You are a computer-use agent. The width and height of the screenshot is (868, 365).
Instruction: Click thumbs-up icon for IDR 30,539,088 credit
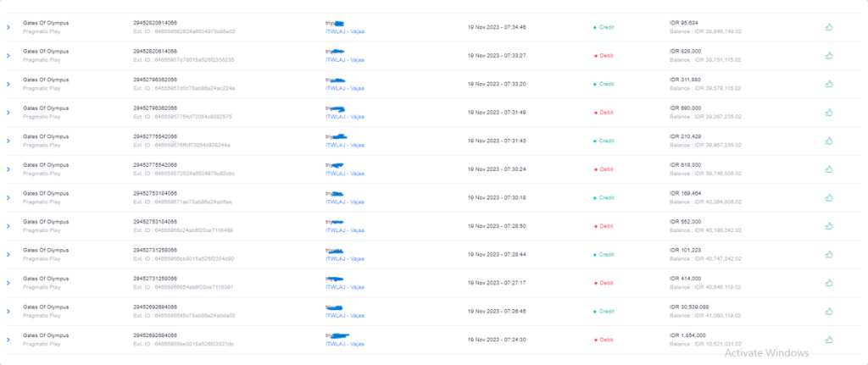829,311
